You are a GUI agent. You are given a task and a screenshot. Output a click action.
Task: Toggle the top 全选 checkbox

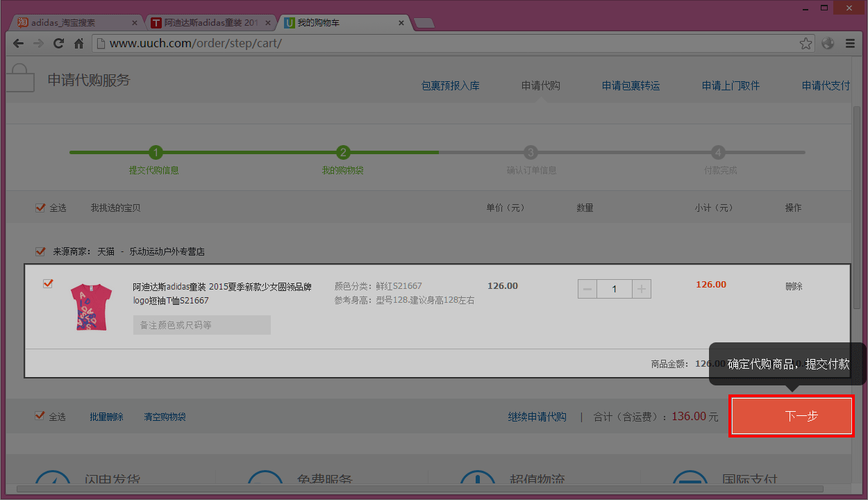click(40, 208)
